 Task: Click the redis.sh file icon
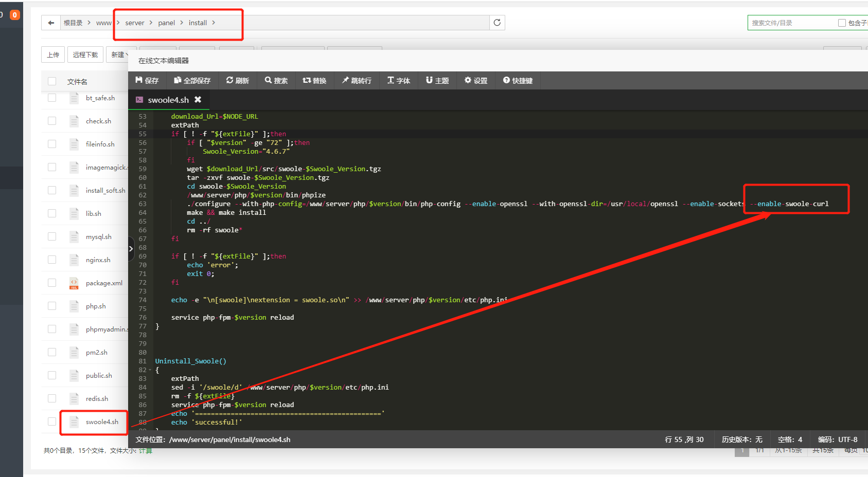tap(74, 398)
